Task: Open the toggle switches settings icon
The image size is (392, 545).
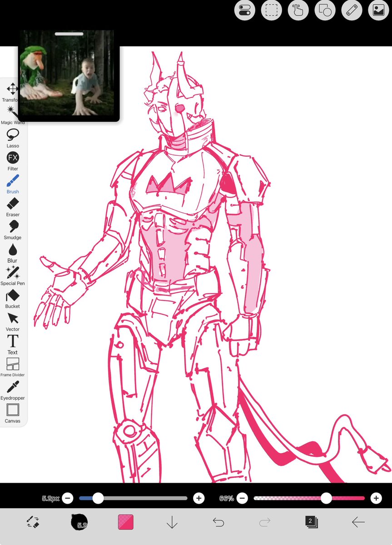Action: tap(245, 10)
